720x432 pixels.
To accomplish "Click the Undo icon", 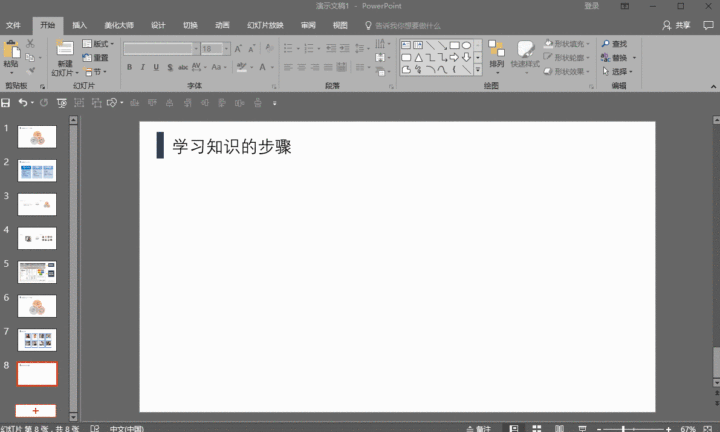I will pos(22,103).
